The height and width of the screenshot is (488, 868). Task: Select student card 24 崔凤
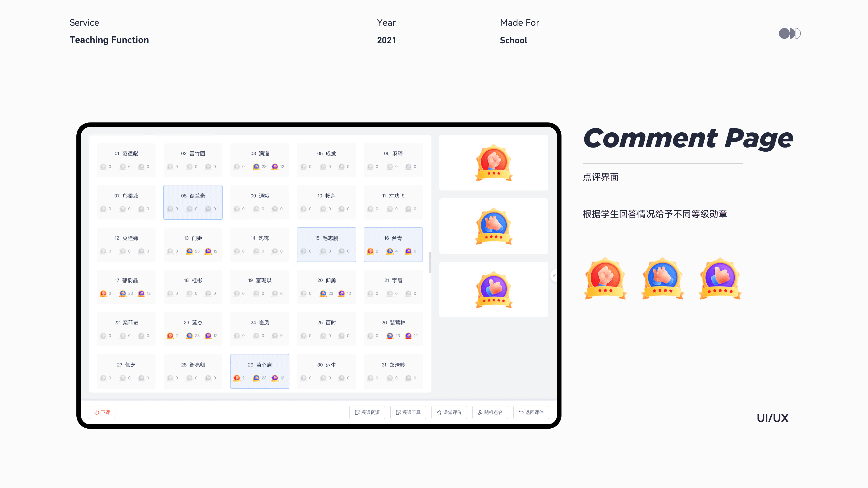[260, 329]
